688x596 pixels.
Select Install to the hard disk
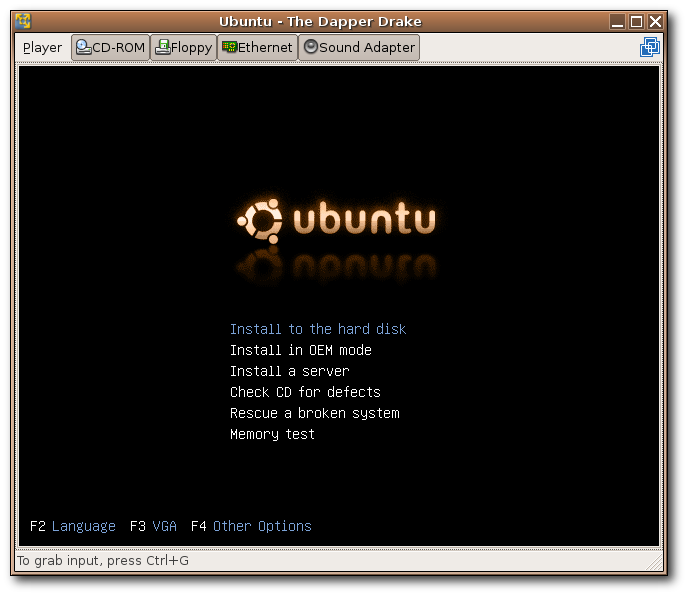[318, 329]
